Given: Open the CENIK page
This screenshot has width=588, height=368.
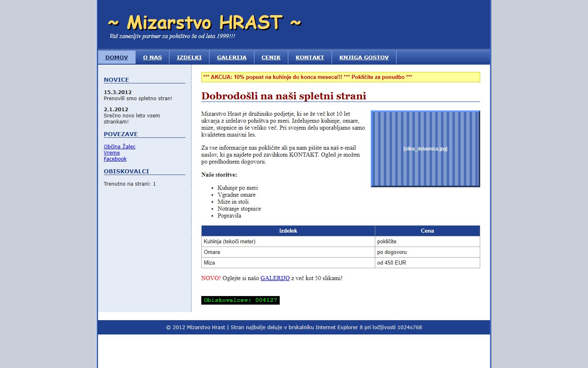Looking at the screenshot, I should (x=271, y=57).
